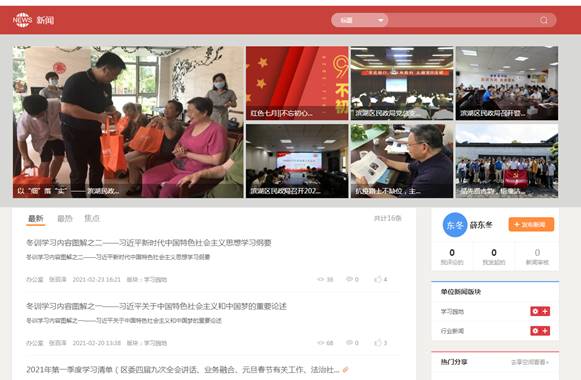Viewport: 581px width, 380px height.
Task: Click gear icon beside 学习园地
Action: pyautogui.click(x=535, y=311)
